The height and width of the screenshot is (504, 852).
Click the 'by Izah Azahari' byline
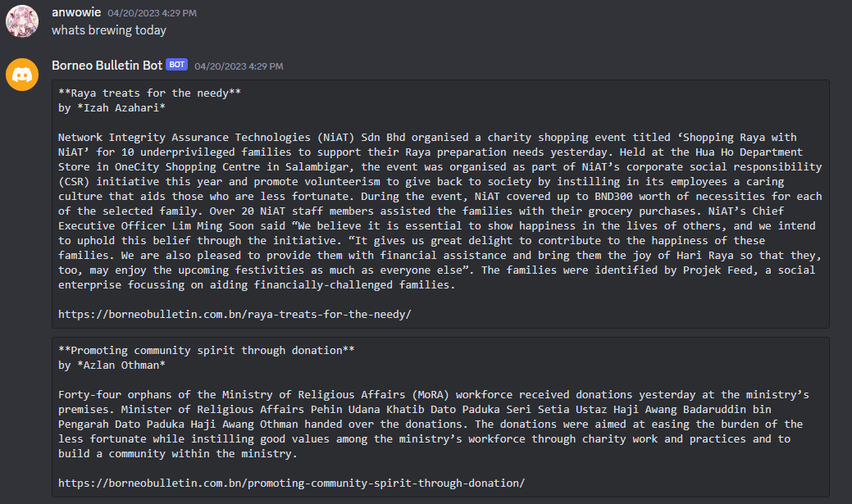(112, 108)
